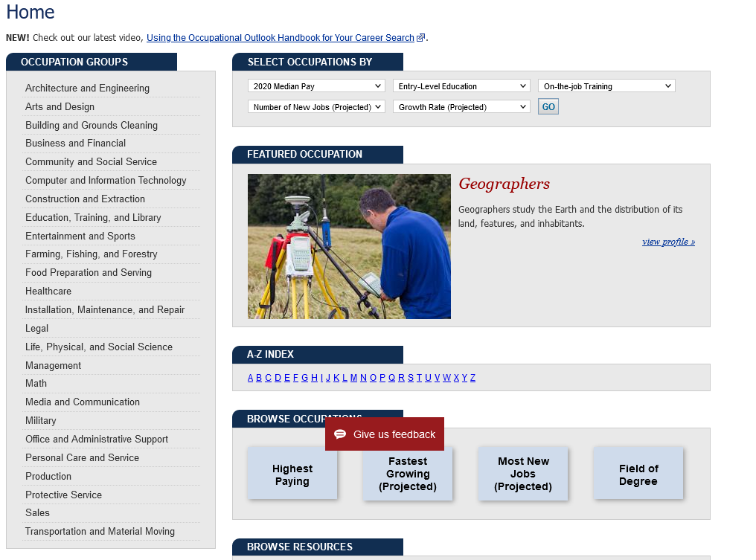Select Production occupations
The image size is (756, 560).
click(x=48, y=476)
